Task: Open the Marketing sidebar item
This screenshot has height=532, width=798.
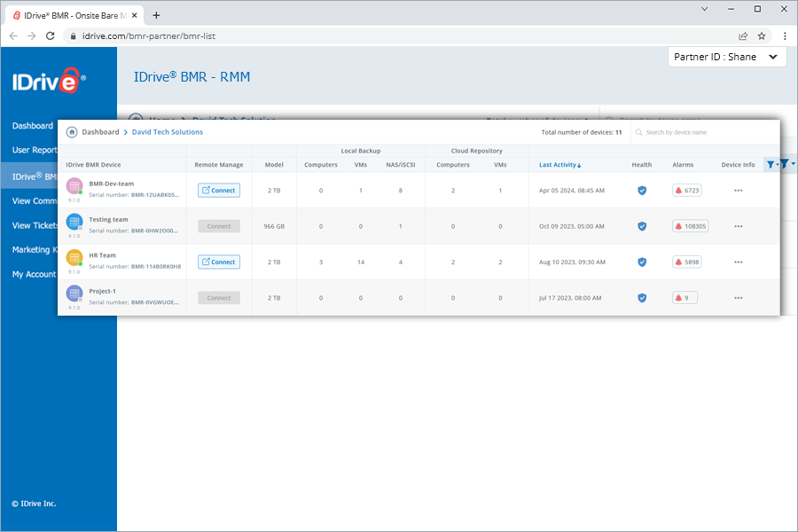Action: coord(35,249)
